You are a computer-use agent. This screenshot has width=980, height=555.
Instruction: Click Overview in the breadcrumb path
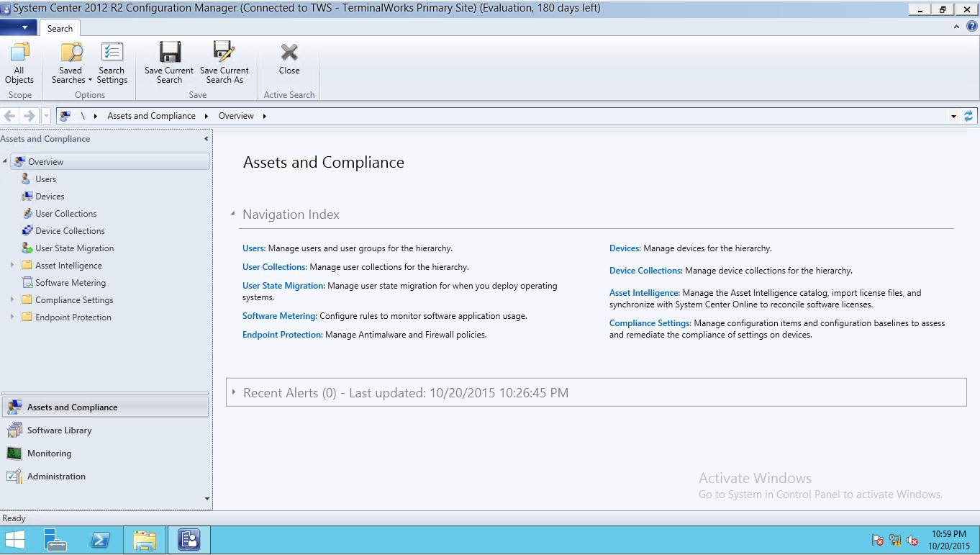(236, 116)
